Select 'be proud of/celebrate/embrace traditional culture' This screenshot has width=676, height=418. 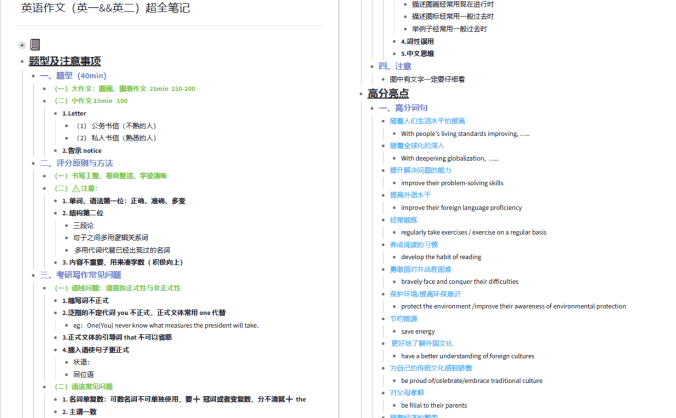pos(472,381)
